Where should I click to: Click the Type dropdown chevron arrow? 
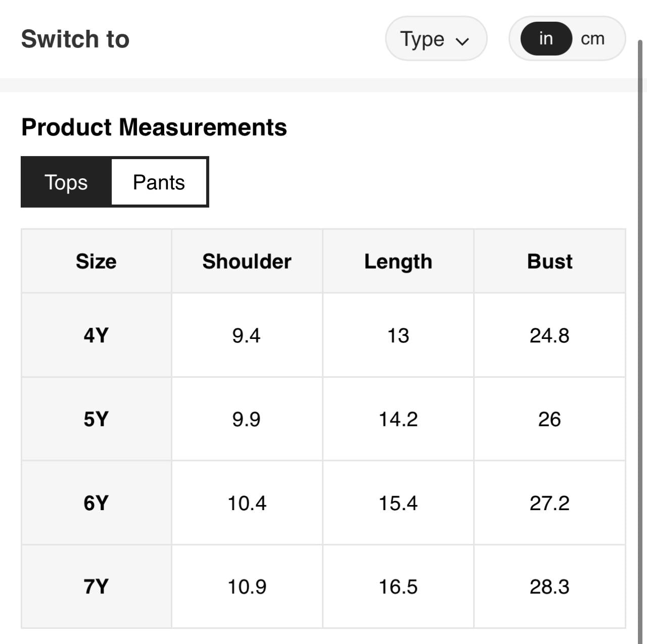(462, 41)
